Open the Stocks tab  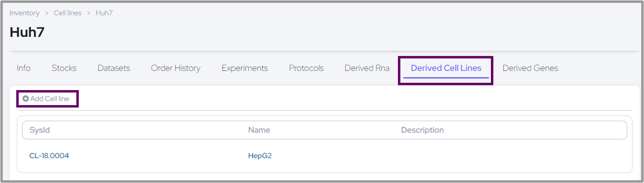(x=64, y=68)
